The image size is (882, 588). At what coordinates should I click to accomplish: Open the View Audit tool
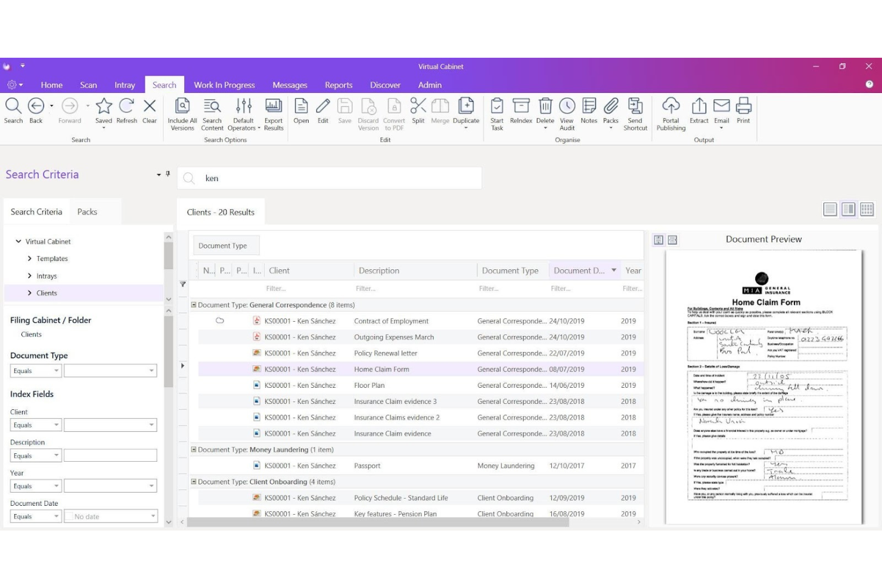(566, 113)
